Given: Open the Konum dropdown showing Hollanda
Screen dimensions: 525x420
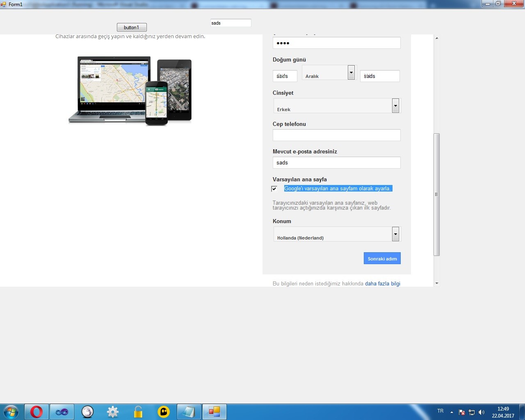Looking at the screenshot, I should (x=337, y=234).
